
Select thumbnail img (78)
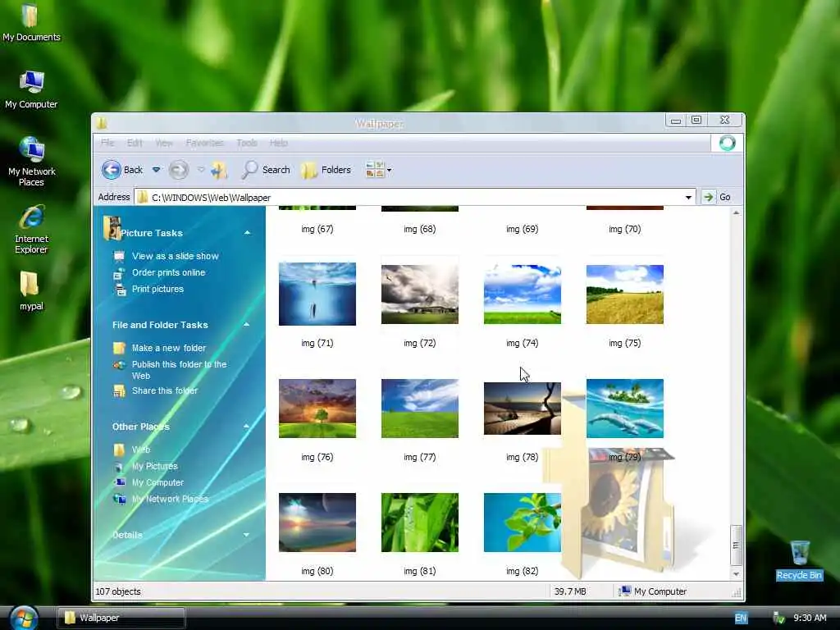pos(523,409)
